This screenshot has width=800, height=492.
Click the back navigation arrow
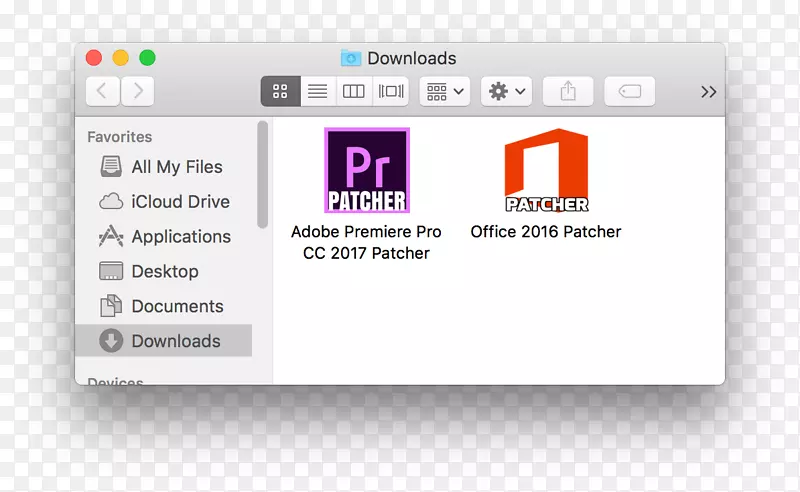(103, 91)
